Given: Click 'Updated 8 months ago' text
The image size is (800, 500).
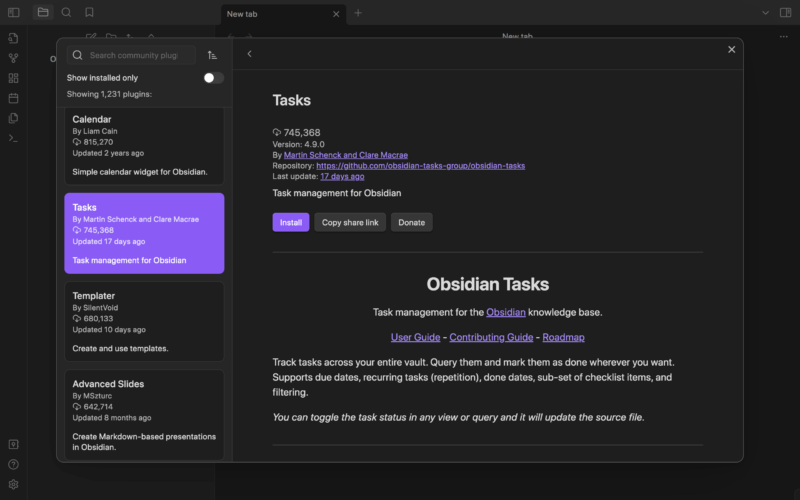Looking at the screenshot, I should coord(112,418).
